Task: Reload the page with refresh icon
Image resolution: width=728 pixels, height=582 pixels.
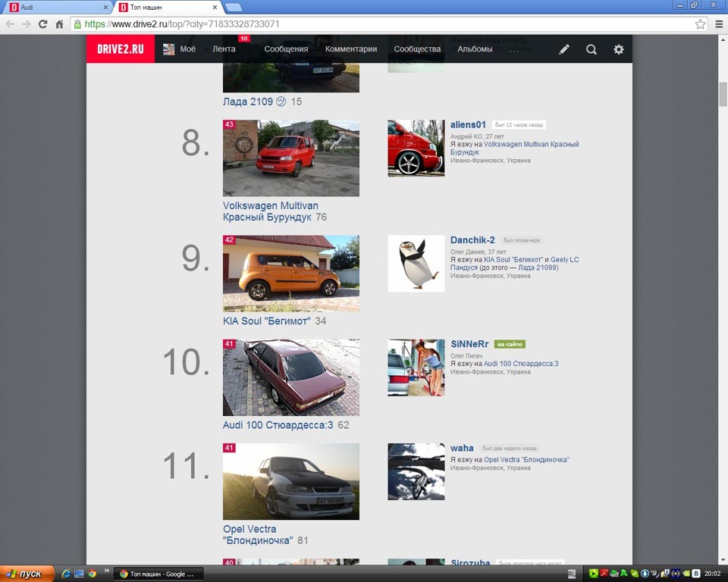Action: (x=42, y=24)
